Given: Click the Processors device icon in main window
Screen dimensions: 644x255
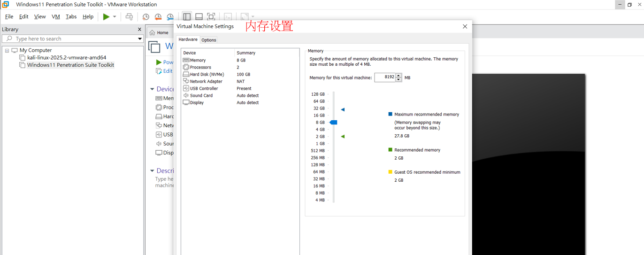Looking at the screenshot, I should (159, 108).
